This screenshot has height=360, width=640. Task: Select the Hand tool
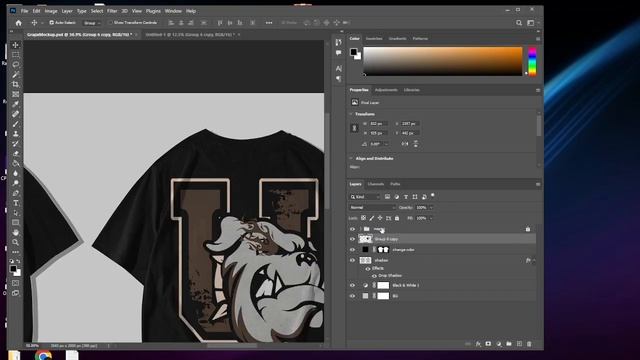[x=16, y=232]
